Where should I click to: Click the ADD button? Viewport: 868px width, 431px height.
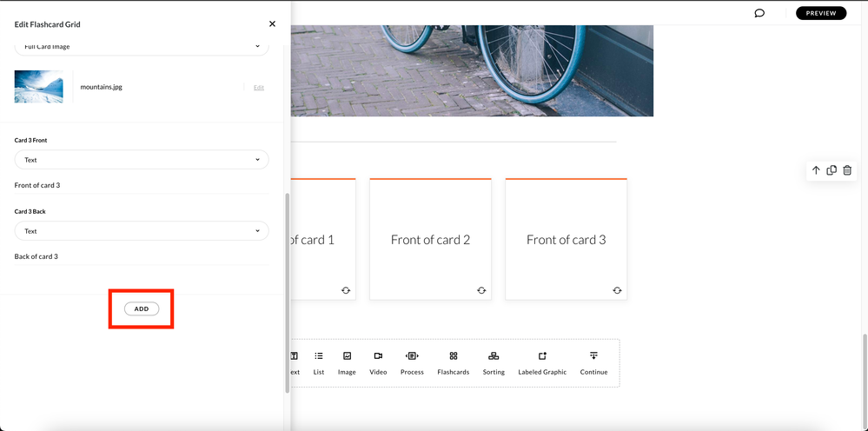[x=142, y=308]
